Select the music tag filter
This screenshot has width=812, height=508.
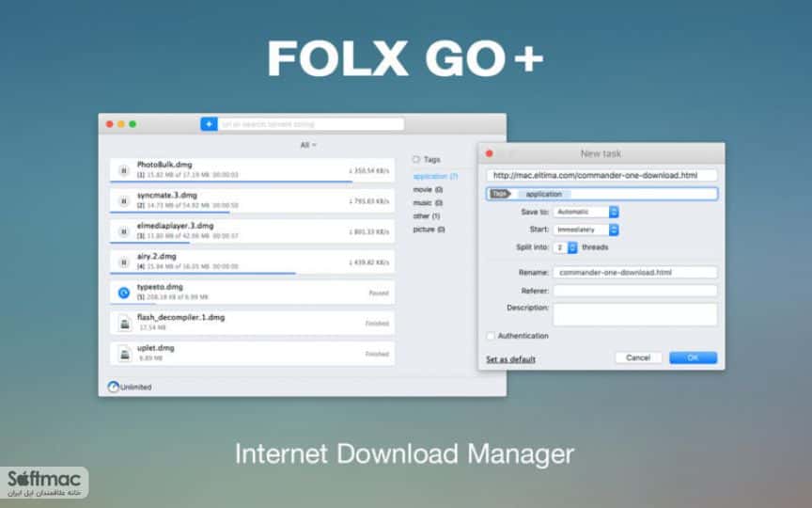428,202
